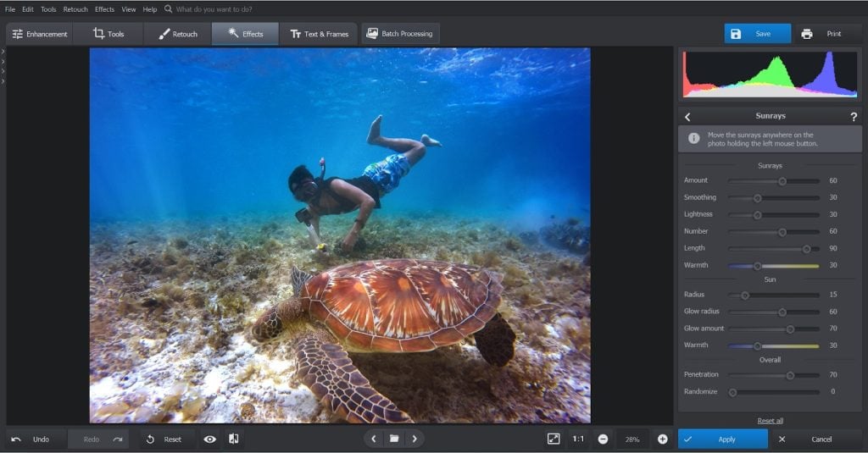868x453 pixels.
Task: Go back from Sunrays panel with chevron
Action: (687, 117)
